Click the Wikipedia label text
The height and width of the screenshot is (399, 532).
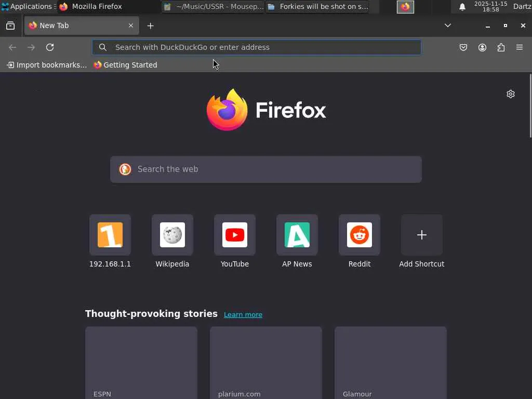172,264
